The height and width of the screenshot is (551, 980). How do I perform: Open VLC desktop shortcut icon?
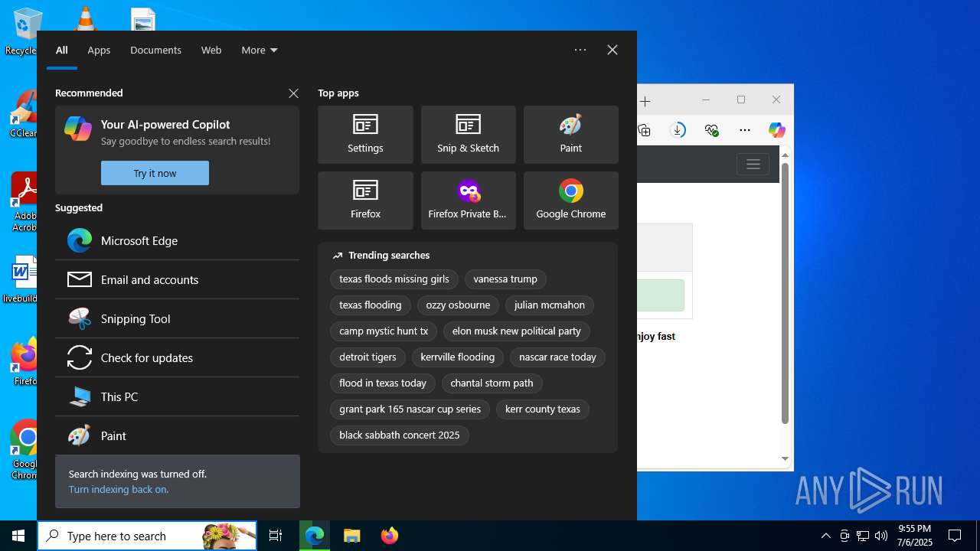coord(84,17)
